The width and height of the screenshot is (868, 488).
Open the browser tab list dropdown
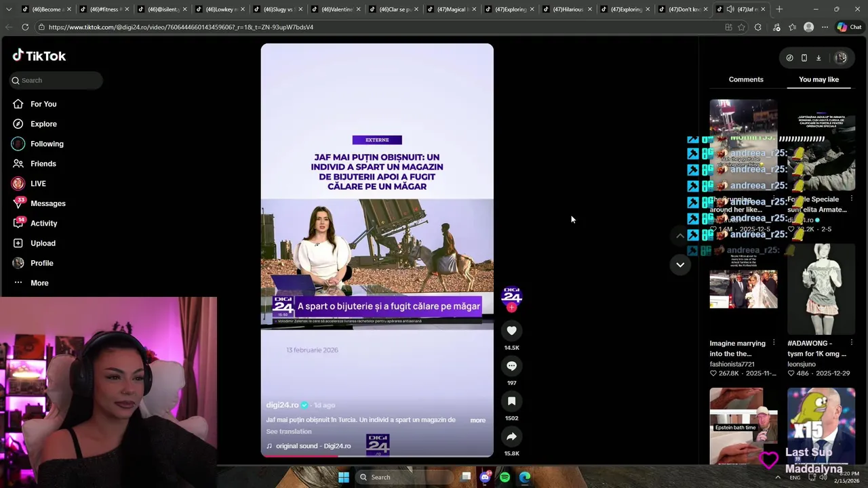point(9,9)
